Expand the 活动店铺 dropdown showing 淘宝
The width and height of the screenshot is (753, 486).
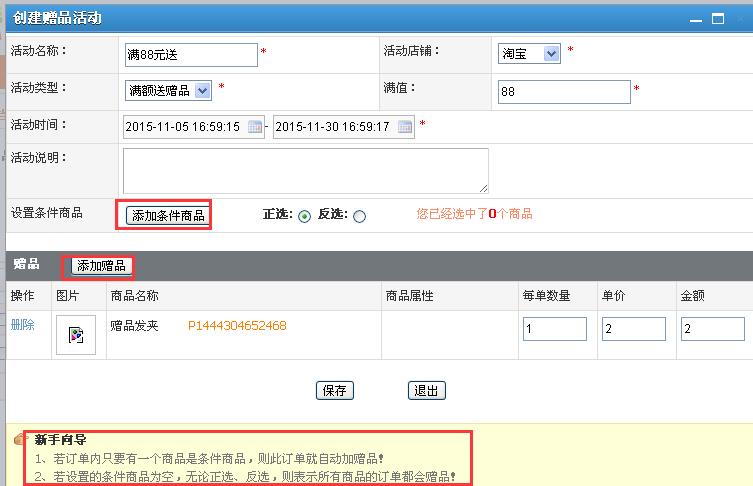tap(551, 54)
